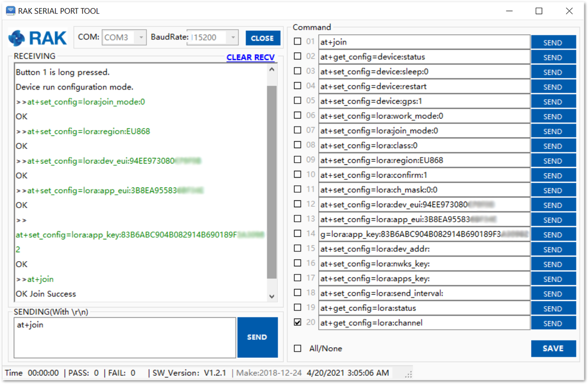Click 'Button 1 is long pressed.' log line
Screen dimensions: 588x384
[63, 72]
